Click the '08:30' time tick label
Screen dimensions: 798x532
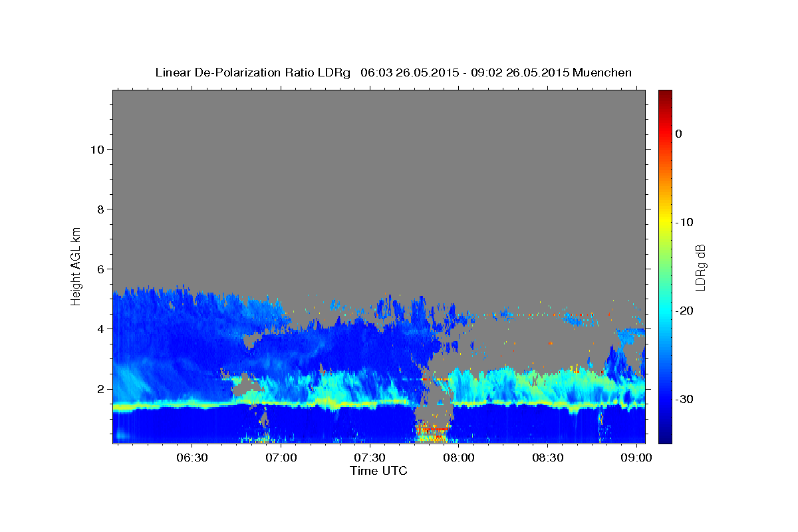[548, 458]
